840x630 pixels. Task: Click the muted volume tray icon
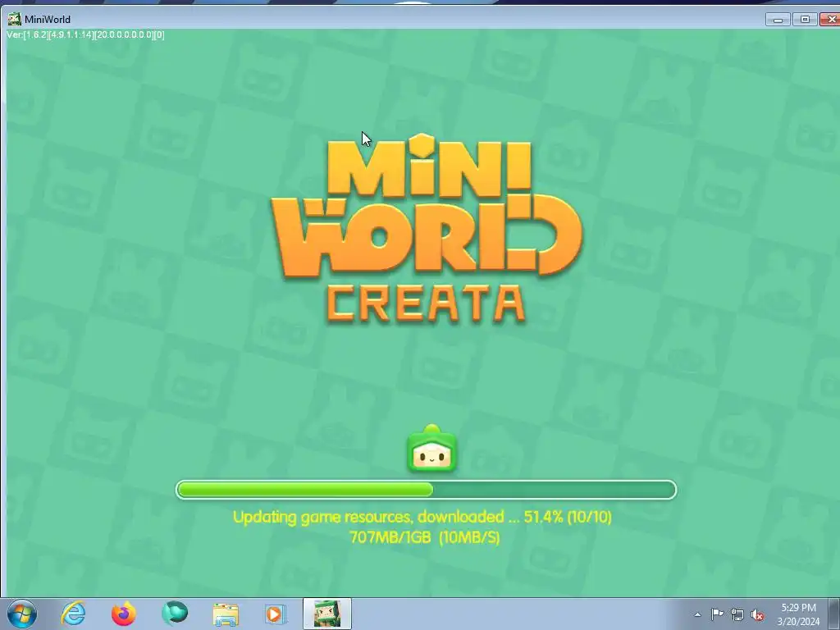(x=757, y=614)
